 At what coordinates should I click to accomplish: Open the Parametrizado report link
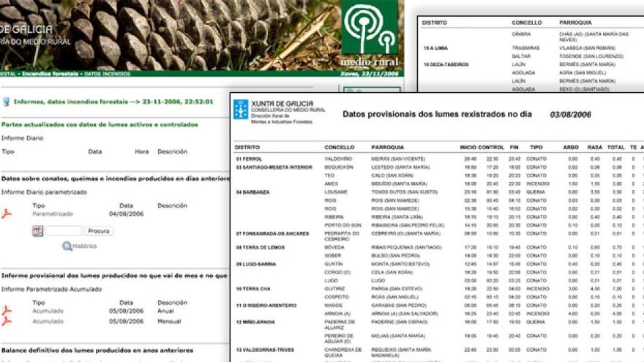53,214
